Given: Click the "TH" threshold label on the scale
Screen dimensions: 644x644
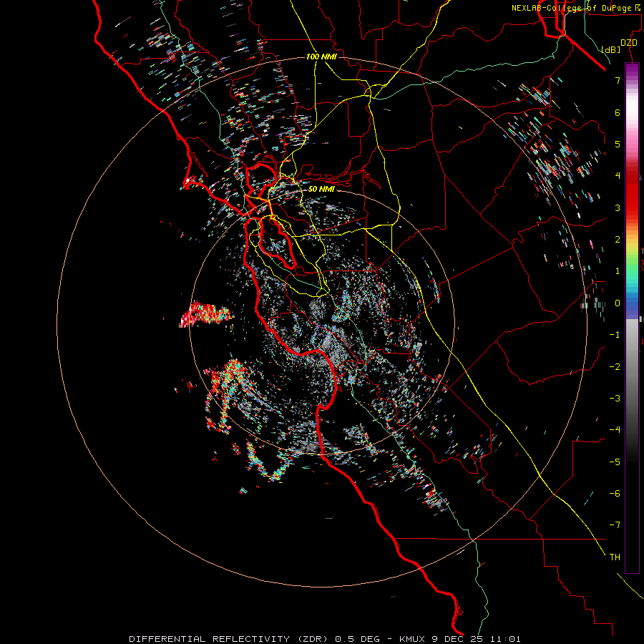Looking at the screenshot, I should coord(615,557).
